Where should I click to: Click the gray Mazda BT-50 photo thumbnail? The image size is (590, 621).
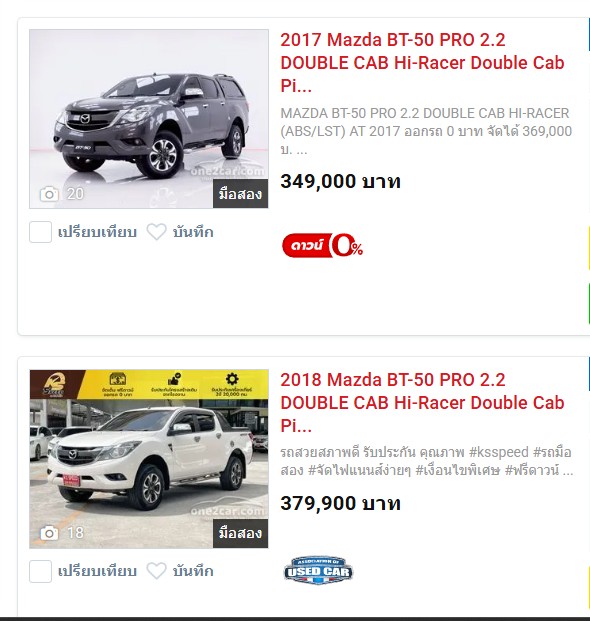coord(149,118)
